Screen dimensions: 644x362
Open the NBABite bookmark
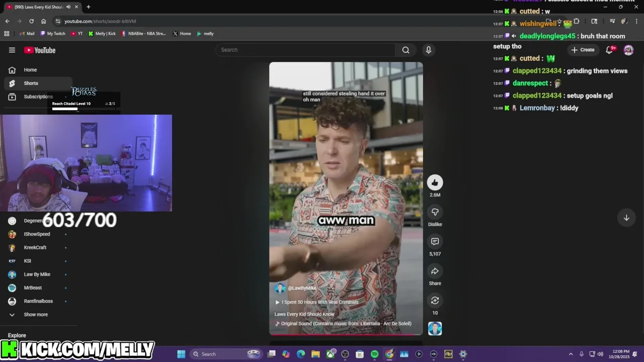[x=143, y=34]
